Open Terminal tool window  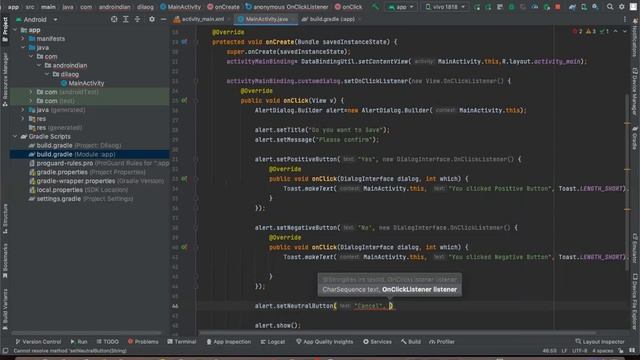point(182,342)
